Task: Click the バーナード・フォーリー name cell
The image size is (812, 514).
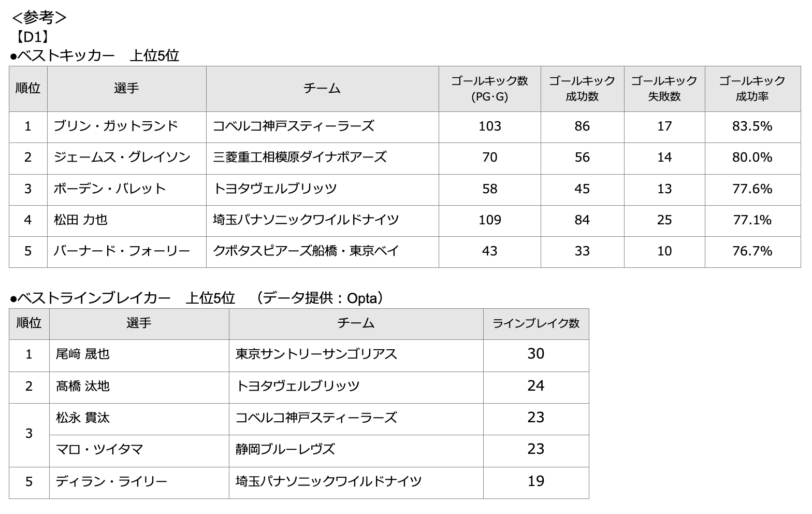Action: 122,251
